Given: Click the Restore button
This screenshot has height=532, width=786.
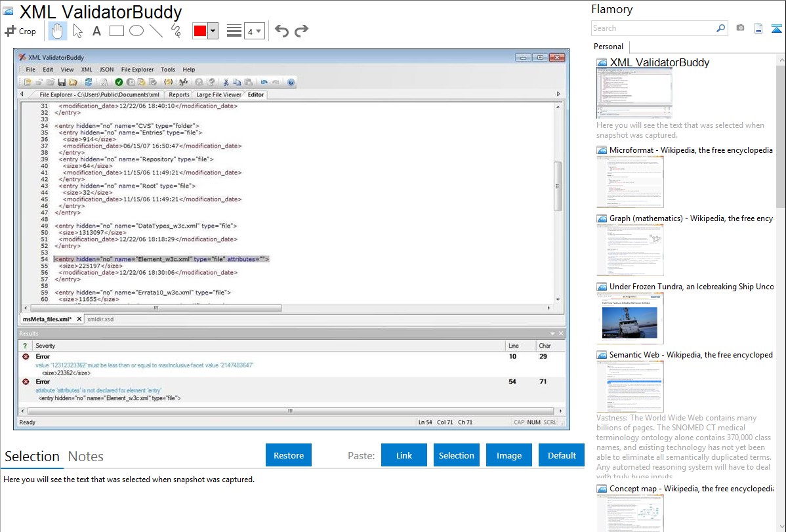Looking at the screenshot, I should tap(289, 455).
